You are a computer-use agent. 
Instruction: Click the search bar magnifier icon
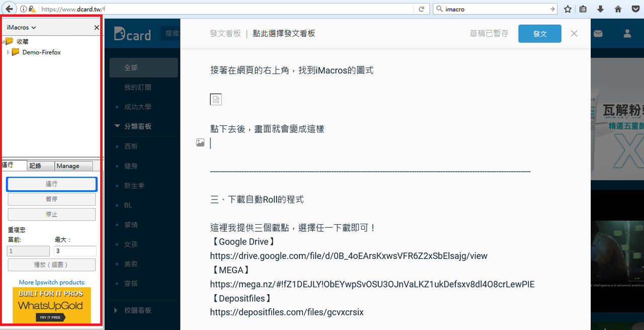point(439,9)
